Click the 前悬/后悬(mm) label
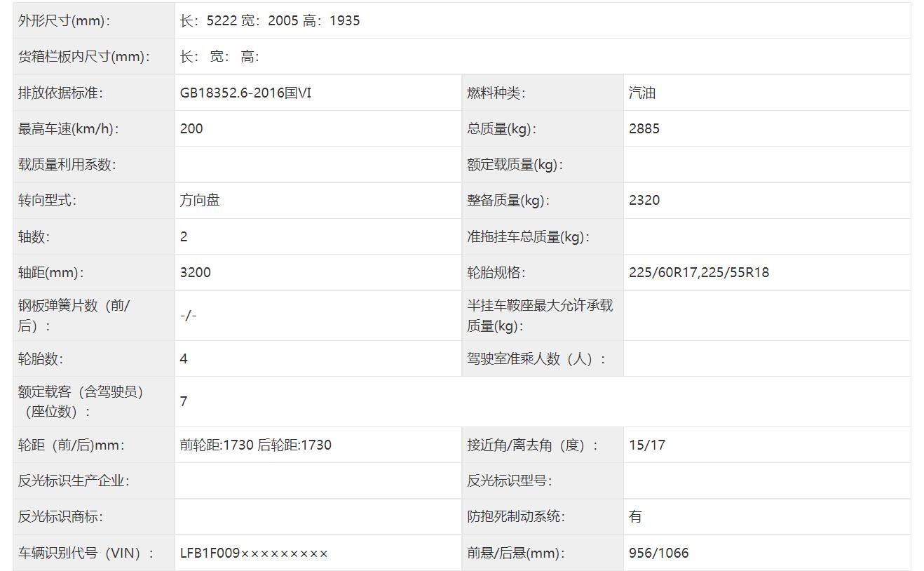 (516, 553)
